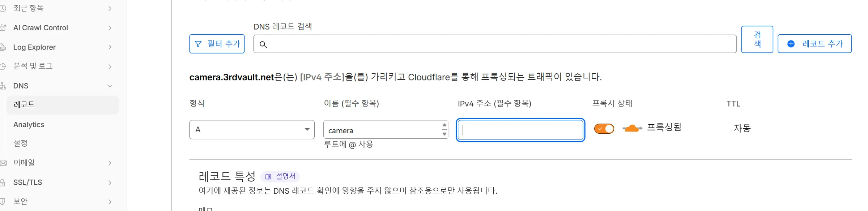Click the IPv4 주소 input field
The height and width of the screenshot is (211, 868).
(520, 130)
